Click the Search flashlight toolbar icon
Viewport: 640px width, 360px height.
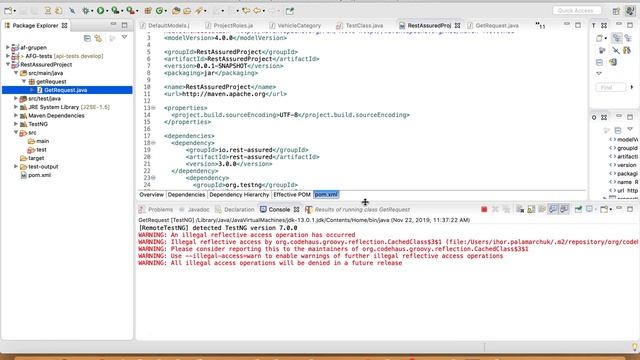point(199,11)
